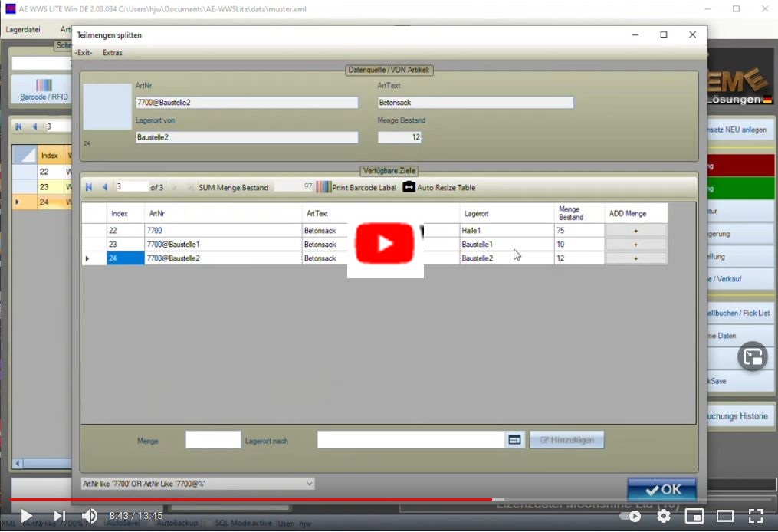
Task: Click Buchungs Historie button in main window
Action: coord(739,416)
